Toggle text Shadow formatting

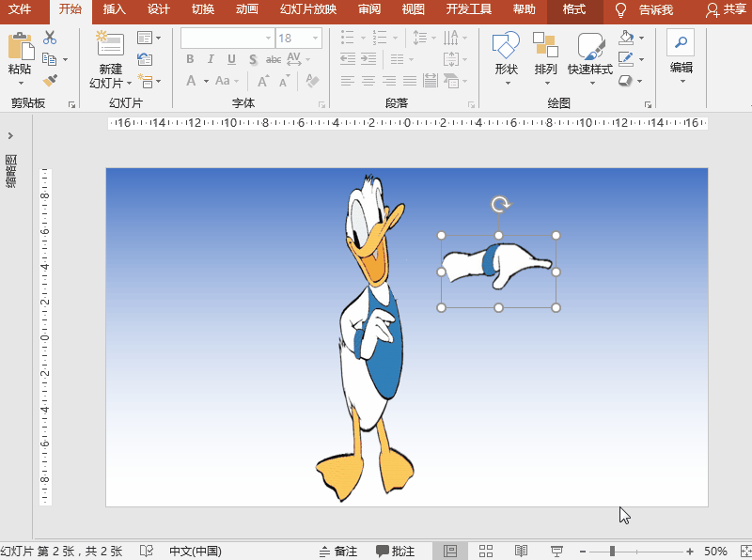point(253,59)
